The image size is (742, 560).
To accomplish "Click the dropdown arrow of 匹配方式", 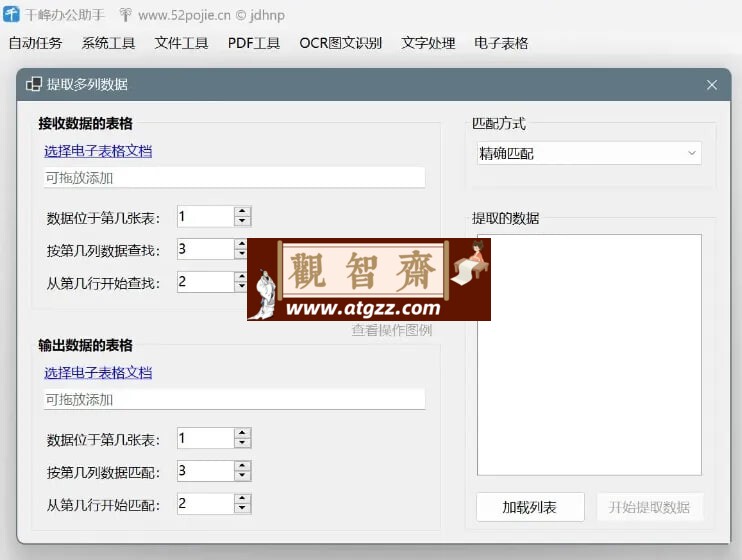I will pyautogui.click(x=691, y=153).
